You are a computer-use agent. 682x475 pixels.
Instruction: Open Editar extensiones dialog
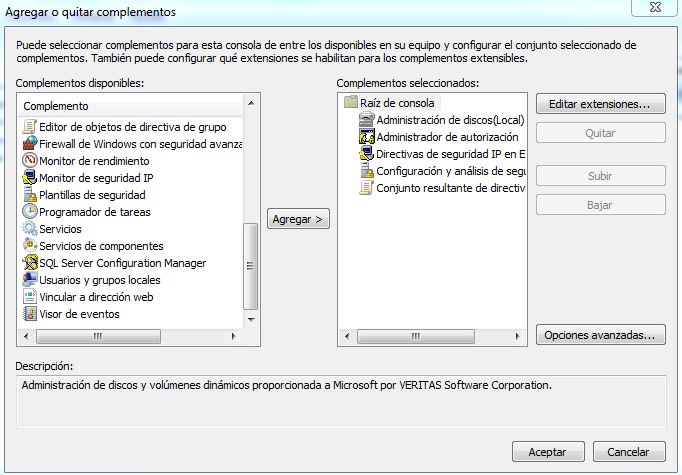[601, 104]
